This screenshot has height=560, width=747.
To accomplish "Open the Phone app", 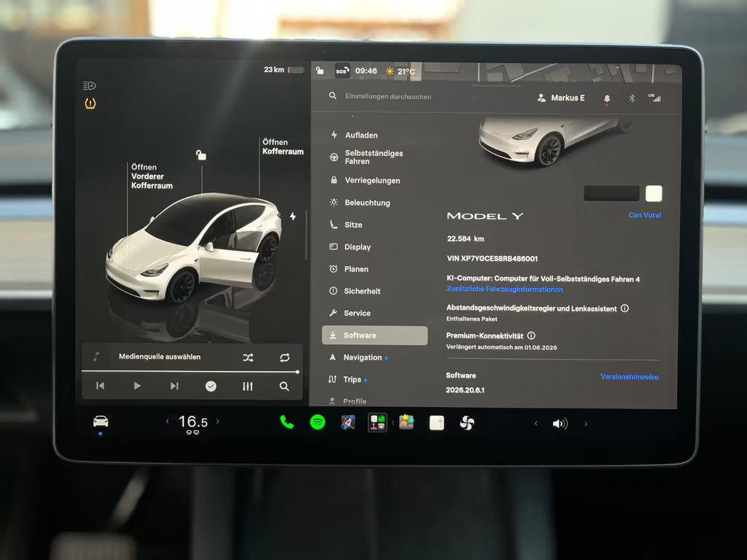I will tap(287, 422).
